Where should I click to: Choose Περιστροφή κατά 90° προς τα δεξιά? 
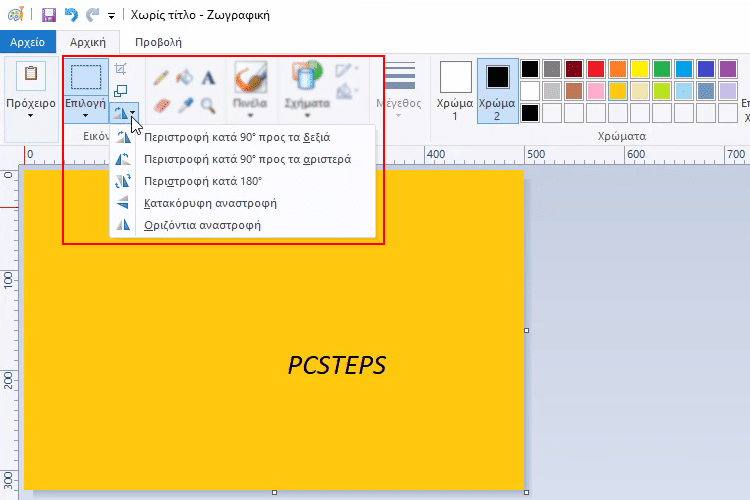click(x=243, y=137)
